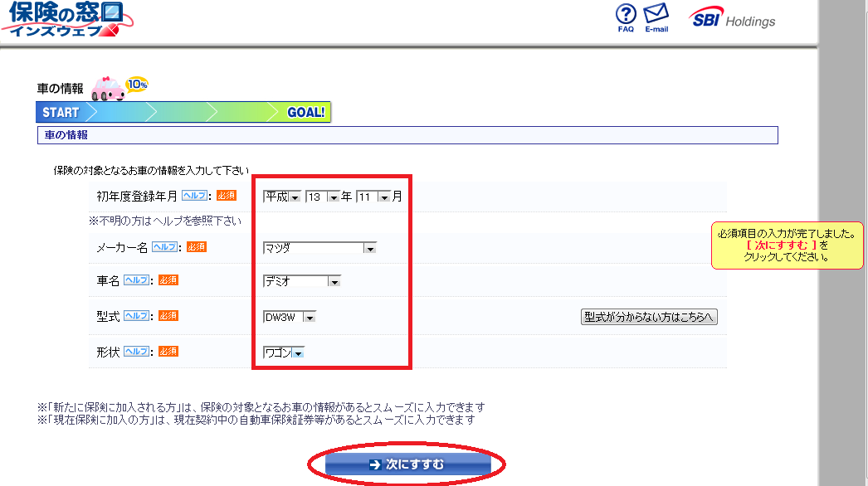868x486 pixels.
Task: Expand the maker dropdown showing マツダ
Action: tap(319, 248)
